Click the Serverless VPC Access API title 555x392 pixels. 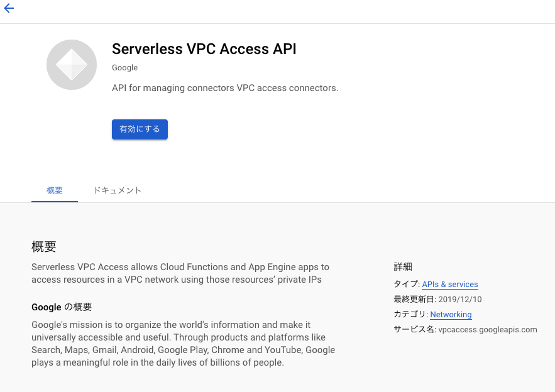(x=204, y=49)
